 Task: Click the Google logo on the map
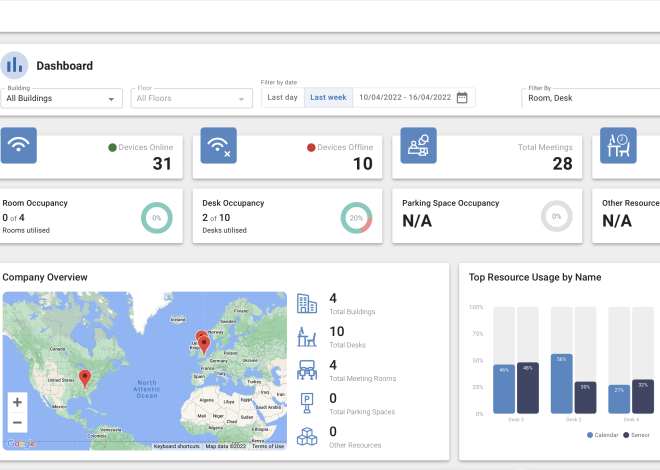pos(21,443)
